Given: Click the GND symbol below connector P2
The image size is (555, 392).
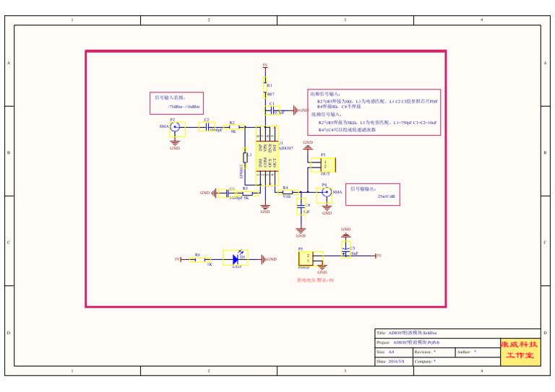Looking at the screenshot, I should (175, 144).
